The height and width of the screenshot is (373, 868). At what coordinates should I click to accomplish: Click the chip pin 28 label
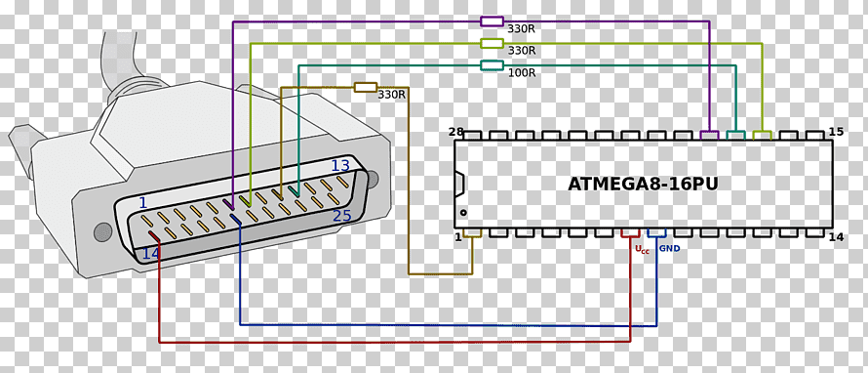tap(455, 132)
